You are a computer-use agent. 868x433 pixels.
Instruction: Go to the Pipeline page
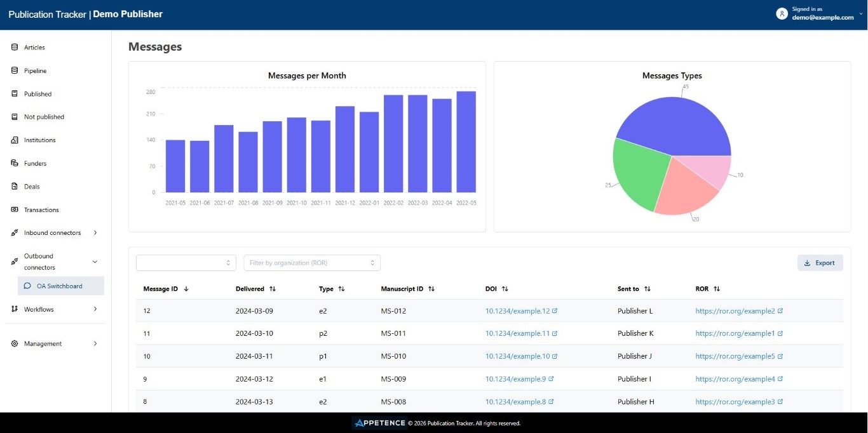[x=35, y=70]
